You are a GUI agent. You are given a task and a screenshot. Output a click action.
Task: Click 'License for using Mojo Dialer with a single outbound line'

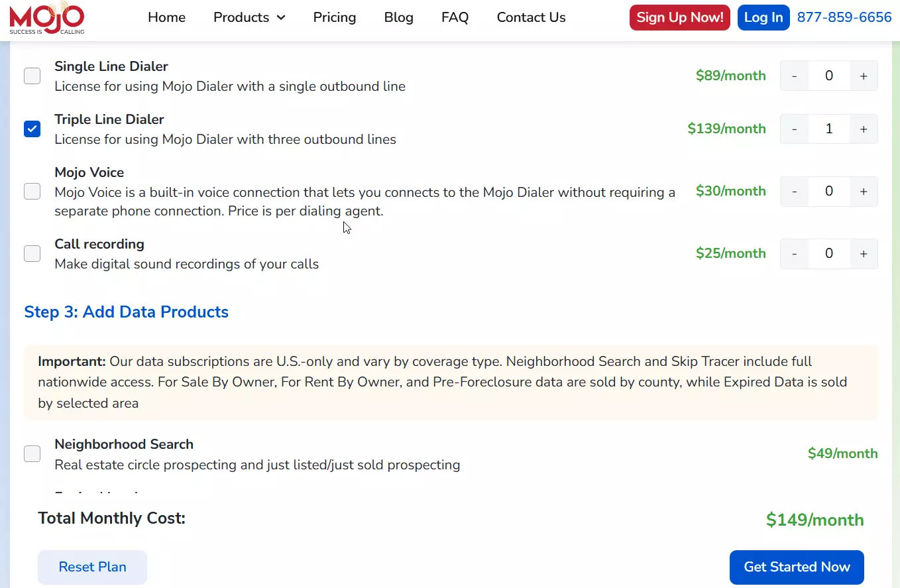pos(230,86)
